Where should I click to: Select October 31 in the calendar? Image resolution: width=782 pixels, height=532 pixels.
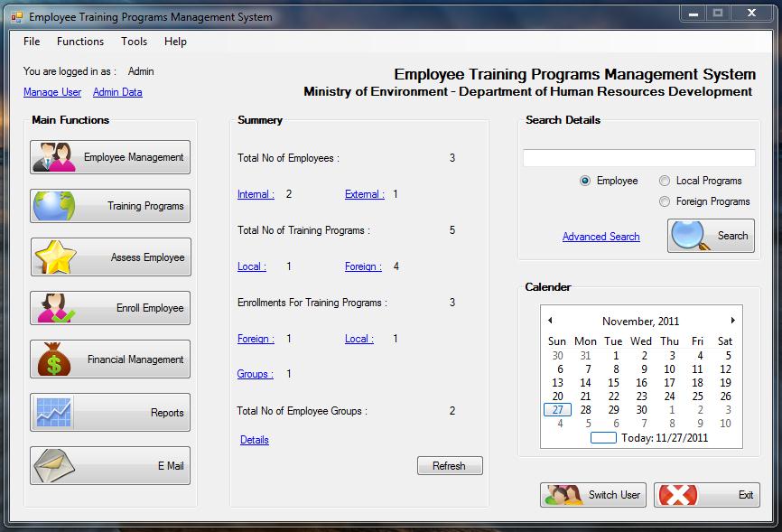tap(585, 356)
